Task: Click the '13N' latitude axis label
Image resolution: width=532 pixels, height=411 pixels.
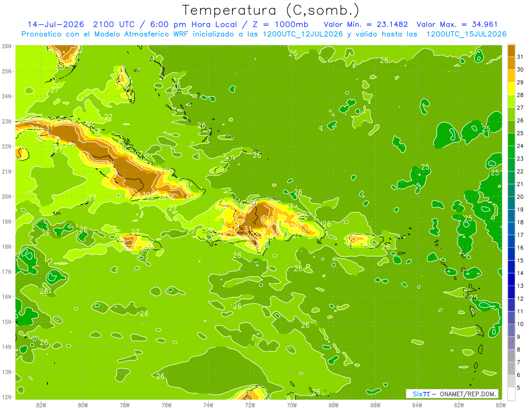Action: 7,372
